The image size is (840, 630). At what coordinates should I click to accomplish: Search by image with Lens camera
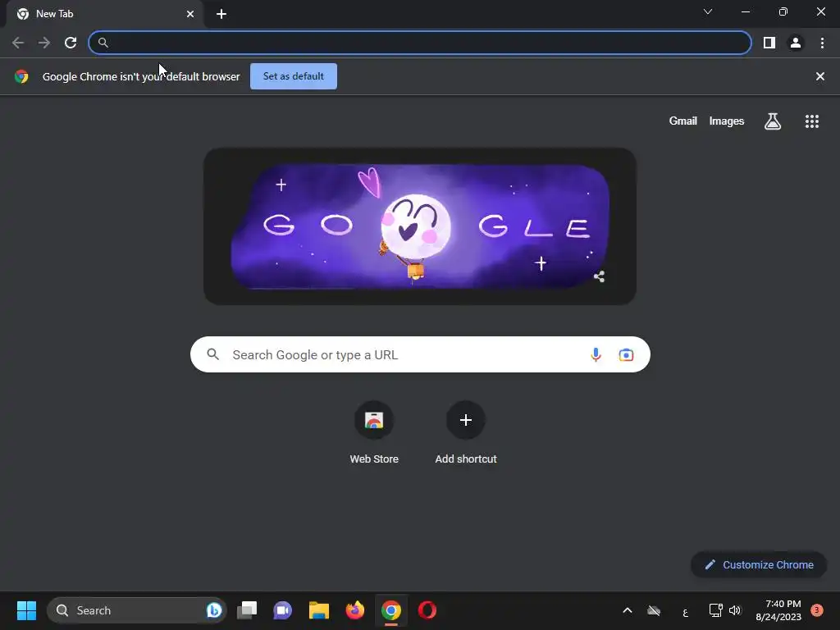[x=626, y=354]
